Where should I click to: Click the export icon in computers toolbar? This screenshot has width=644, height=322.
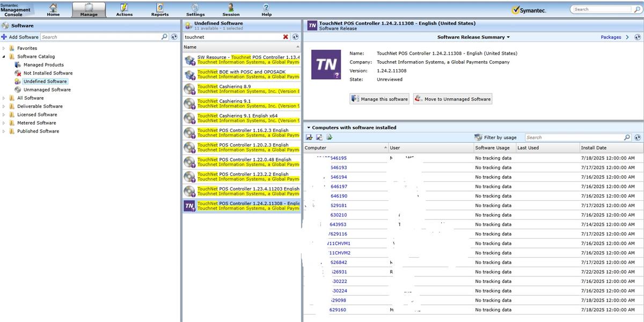(330, 137)
